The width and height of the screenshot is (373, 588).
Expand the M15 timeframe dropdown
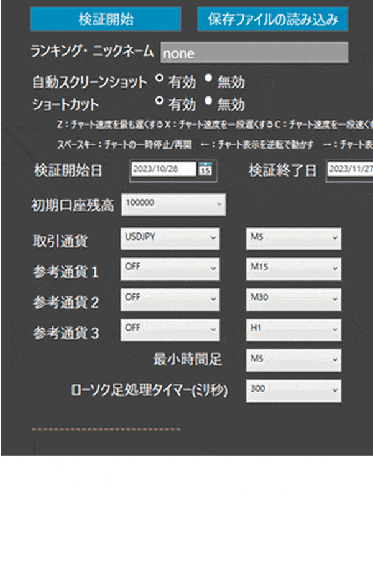293,268
